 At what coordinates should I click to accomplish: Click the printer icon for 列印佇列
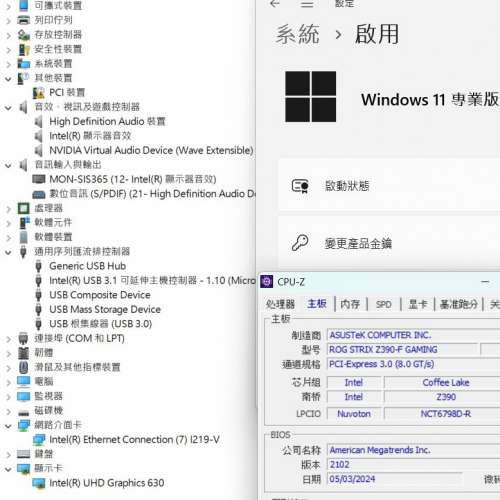23,20
